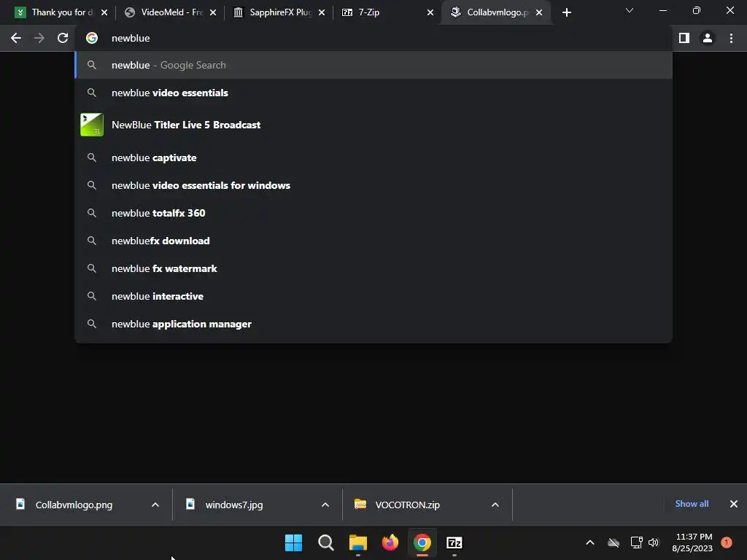The height and width of the screenshot is (560, 747).
Task: Open the Windows Start menu
Action: point(293,542)
